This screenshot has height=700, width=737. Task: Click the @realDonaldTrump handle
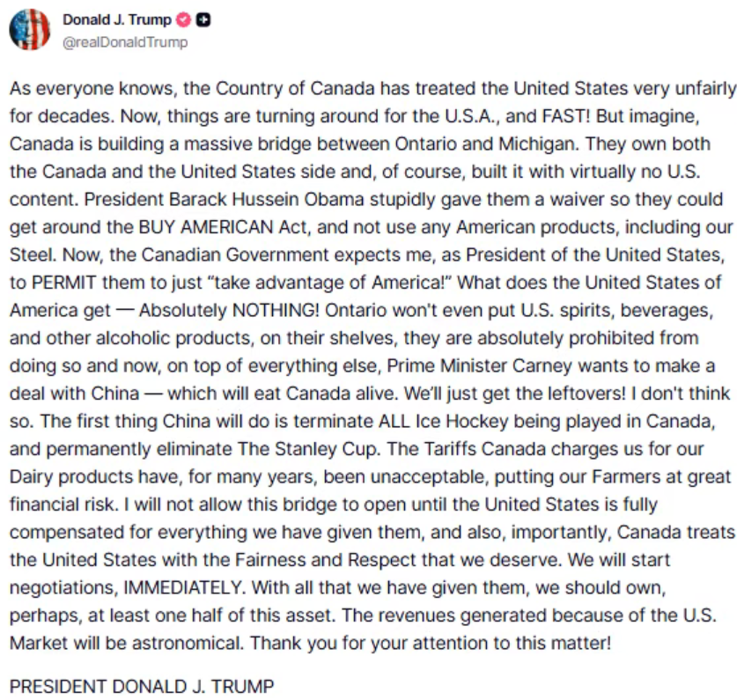[125, 41]
